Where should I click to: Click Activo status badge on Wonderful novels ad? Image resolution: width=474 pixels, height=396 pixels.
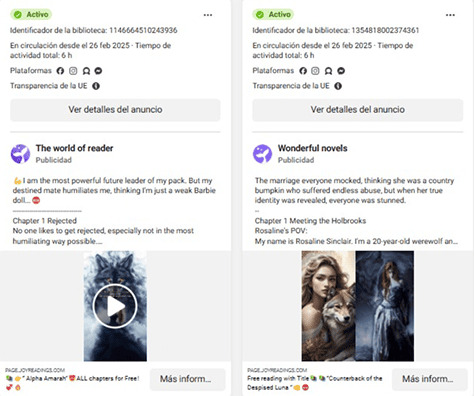273,14
